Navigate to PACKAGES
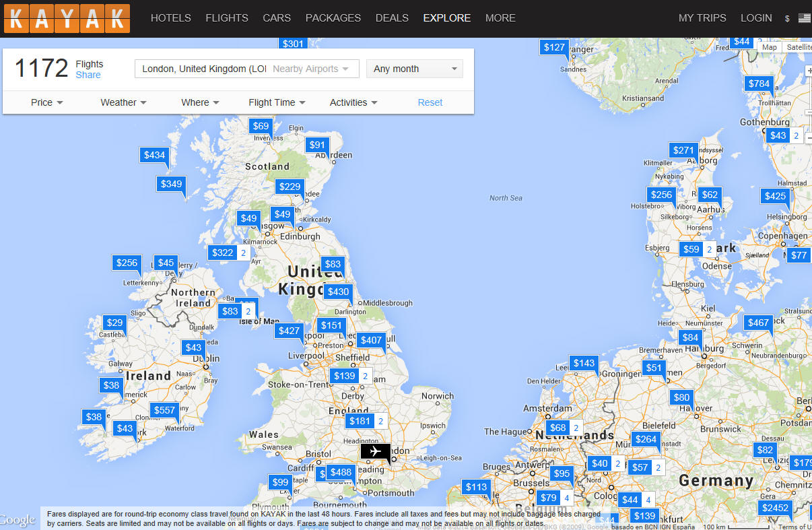Image resolution: width=812 pixels, height=530 pixels. click(333, 18)
